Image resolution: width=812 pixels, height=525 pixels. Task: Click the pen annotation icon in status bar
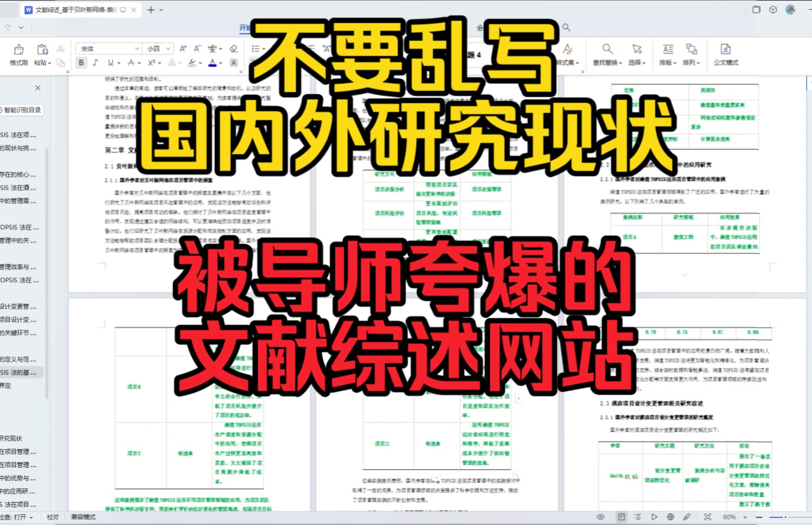687,517
